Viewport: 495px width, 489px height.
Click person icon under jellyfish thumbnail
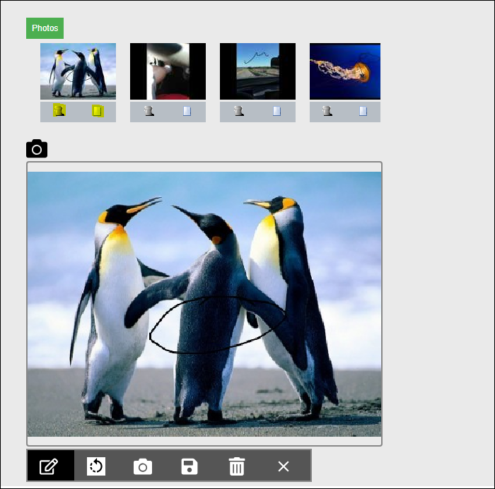click(327, 111)
